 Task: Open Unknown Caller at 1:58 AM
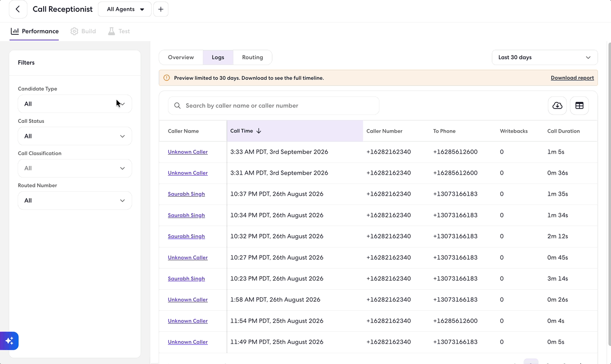[x=188, y=300]
